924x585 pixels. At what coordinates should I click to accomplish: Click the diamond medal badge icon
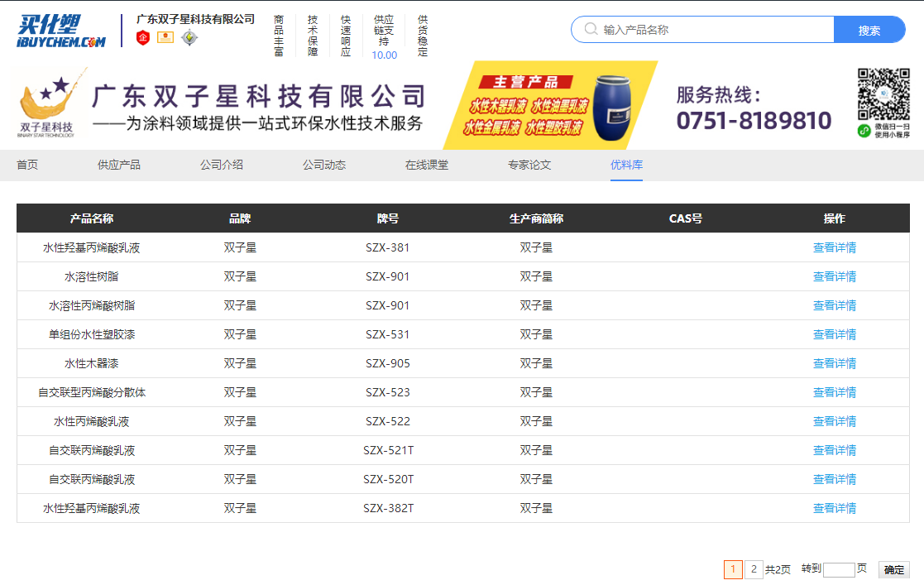pyautogui.click(x=189, y=38)
